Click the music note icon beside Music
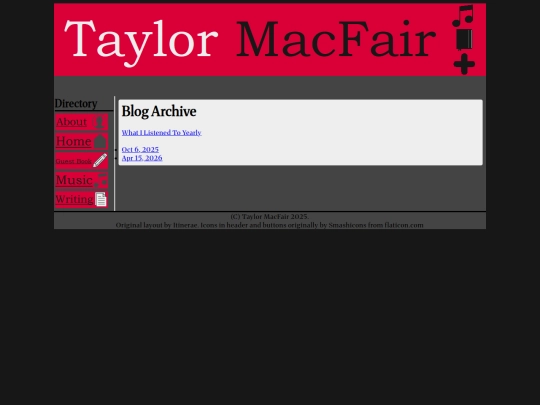 pyautogui.click(x=101, y=180)
